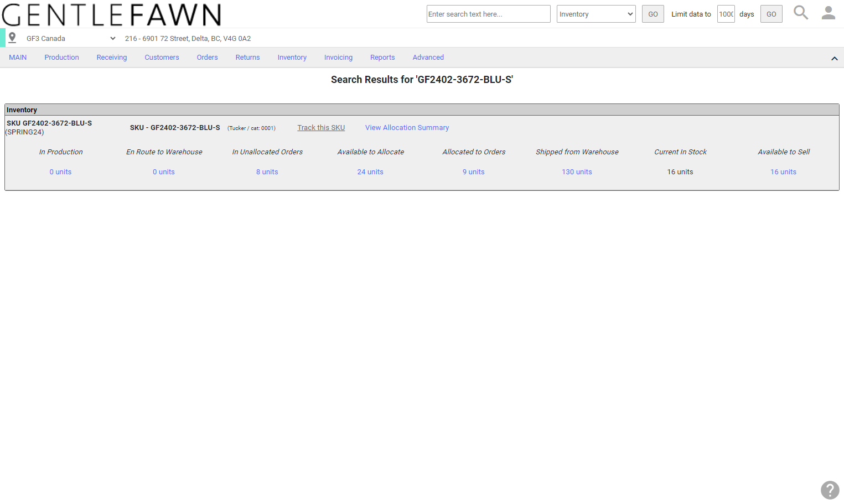Open the Inventory menu in navigation bar

292,58
